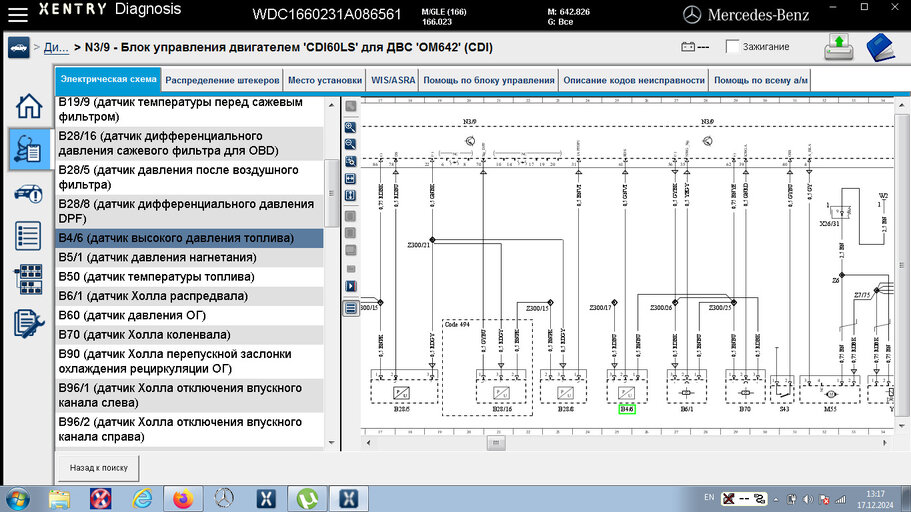
Task: Open the control unit grid sidebar icon
Action: 28,279
